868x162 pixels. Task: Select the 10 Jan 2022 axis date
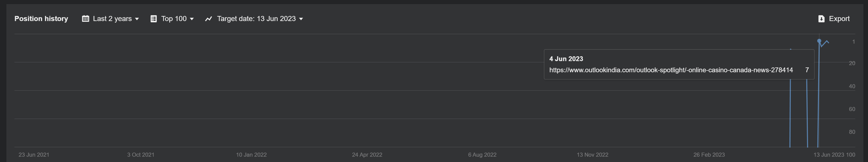tap(251, 155)
